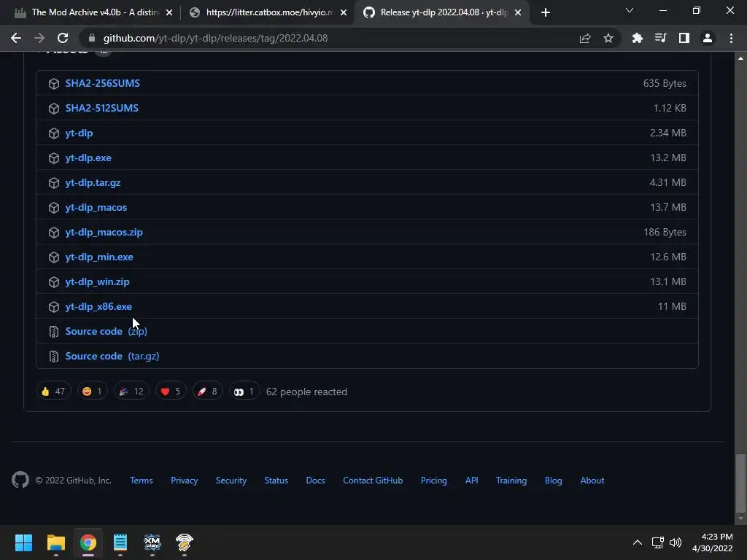Open the Chrome profile avatar

[x=708, y=38]
